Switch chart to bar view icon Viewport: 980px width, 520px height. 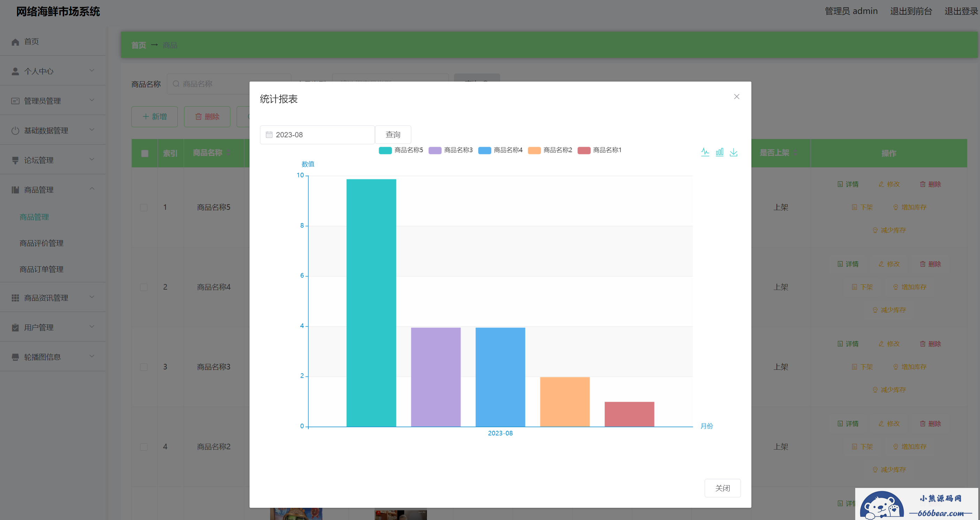[719, 152]
